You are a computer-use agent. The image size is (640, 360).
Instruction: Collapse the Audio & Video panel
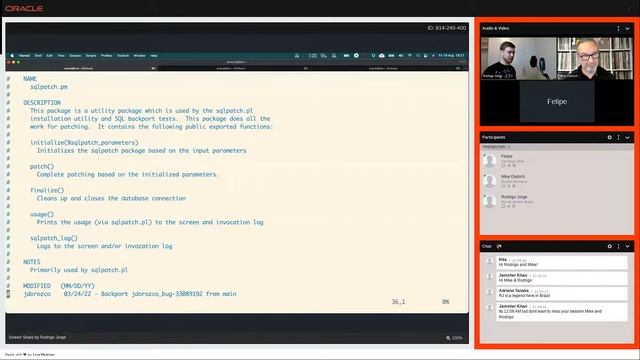627,29
